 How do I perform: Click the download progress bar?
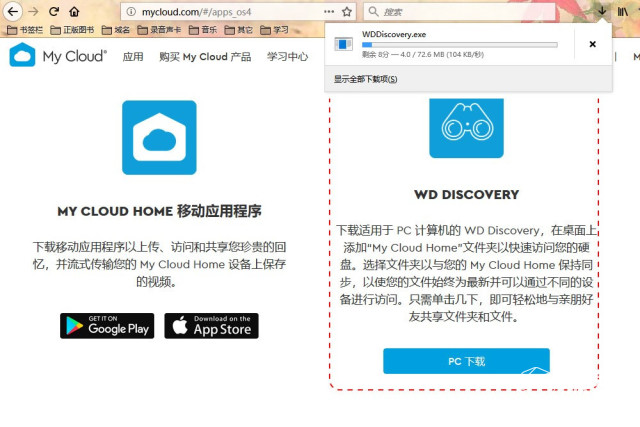pos(460,45)
